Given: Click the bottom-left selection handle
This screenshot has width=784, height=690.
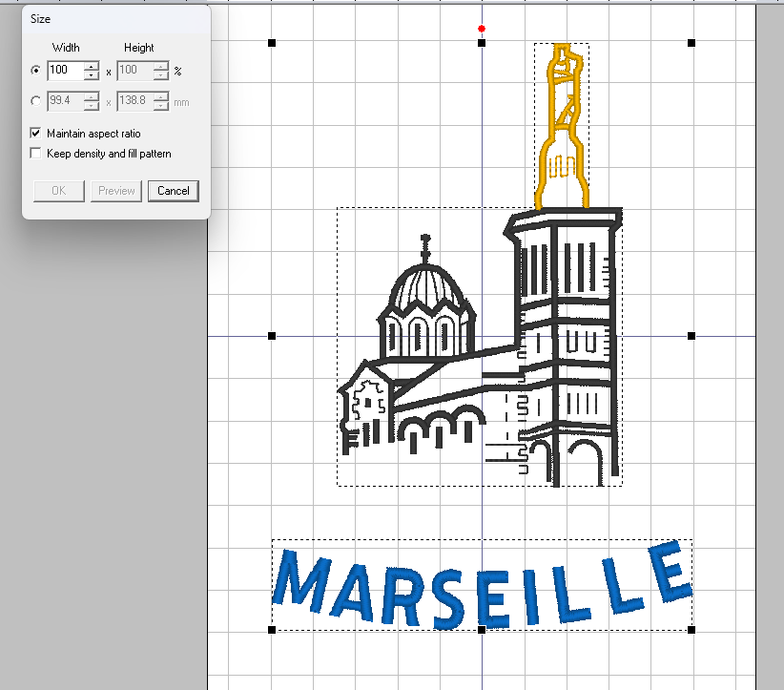Looking at the screenshot, I should [x=272, y=630].
